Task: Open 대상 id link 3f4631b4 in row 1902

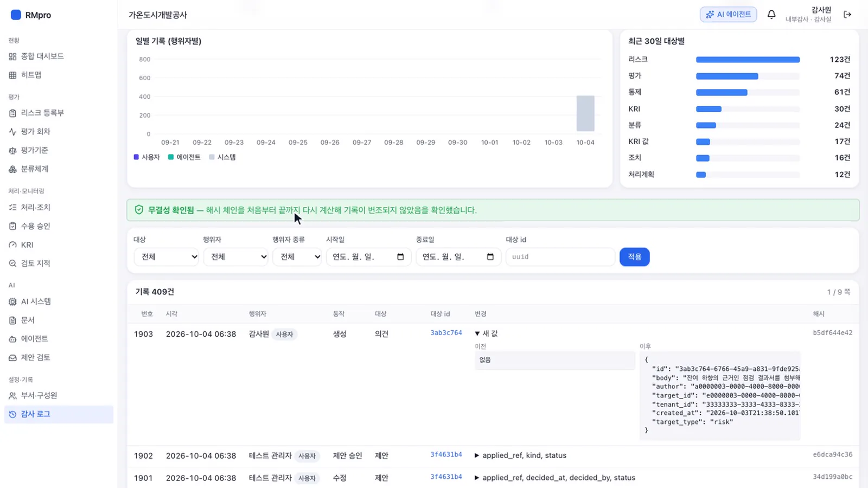Action: click(x=446, y=455)
